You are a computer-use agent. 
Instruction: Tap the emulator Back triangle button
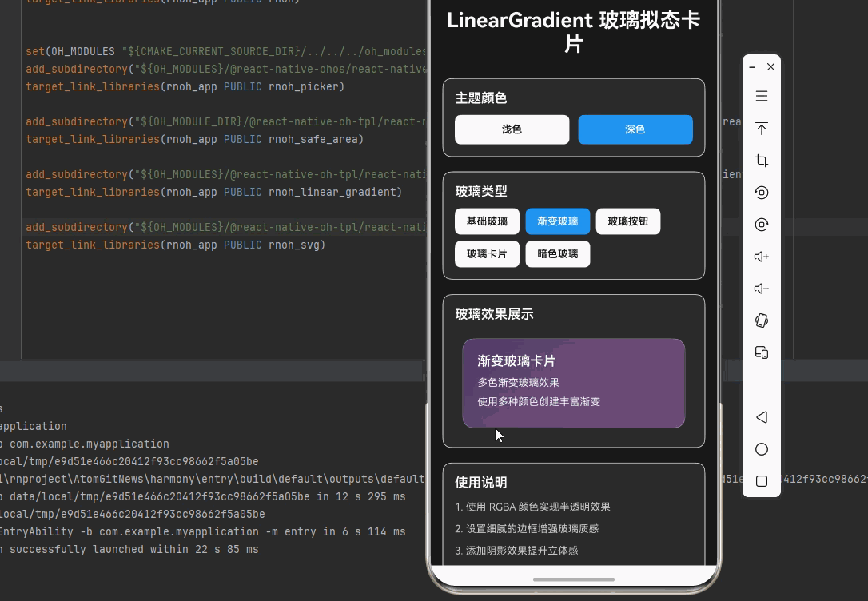(x=762, y=417)
